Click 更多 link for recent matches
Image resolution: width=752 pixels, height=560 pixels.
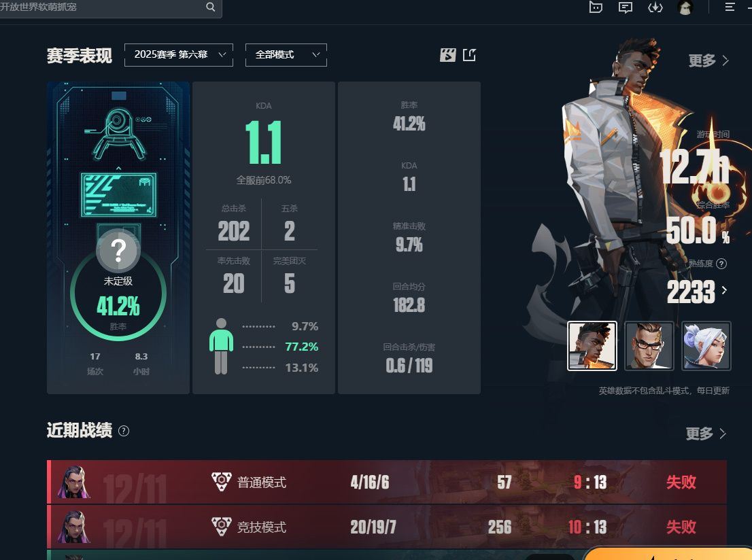706,434
